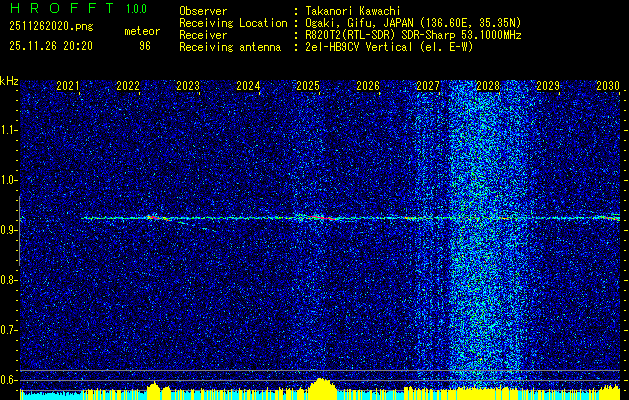Click the version number 1.0.0
The image size is (629, 400).
click(136, 8)
